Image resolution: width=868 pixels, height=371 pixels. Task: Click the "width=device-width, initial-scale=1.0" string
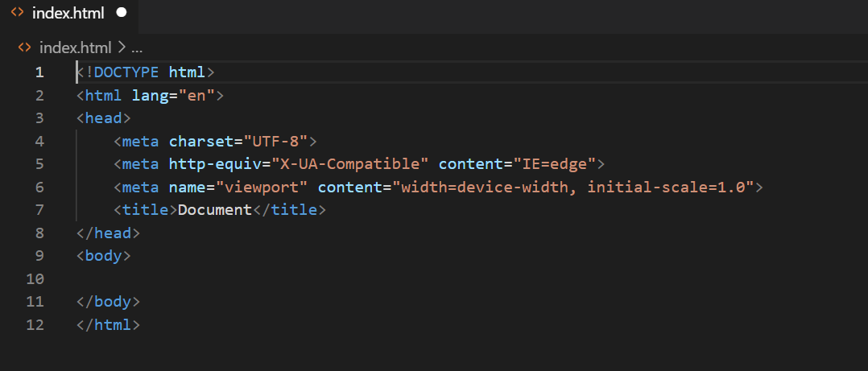click(x=573, y=188)
